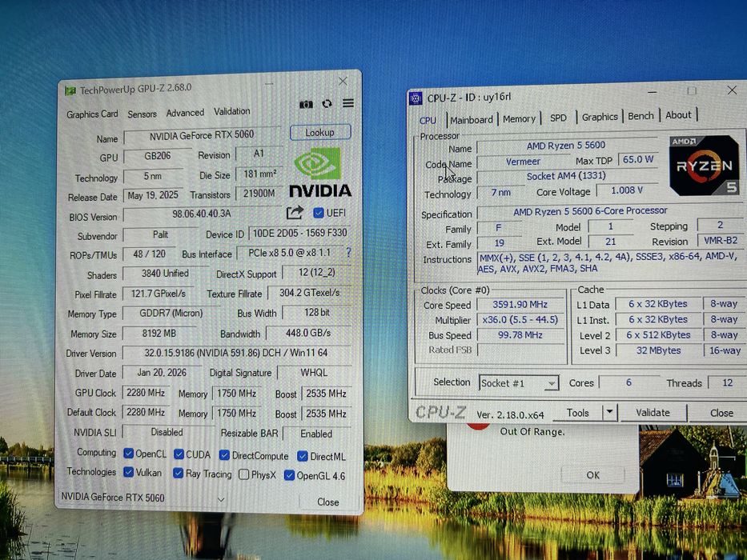Click the Shaders value 3840 Unified
The image size is (747, 560).
pyautogui.click(x=165, y=274)
